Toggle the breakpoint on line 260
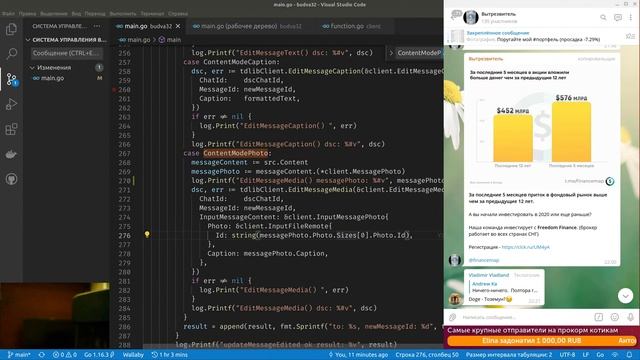640x360 pixels. (115, 89)
